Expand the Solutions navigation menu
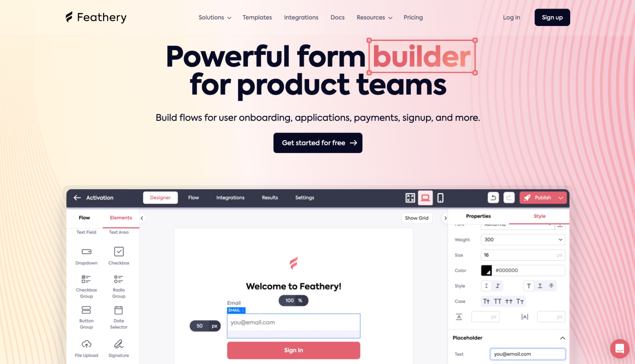The image size is (635, 364). pos(214,17)
